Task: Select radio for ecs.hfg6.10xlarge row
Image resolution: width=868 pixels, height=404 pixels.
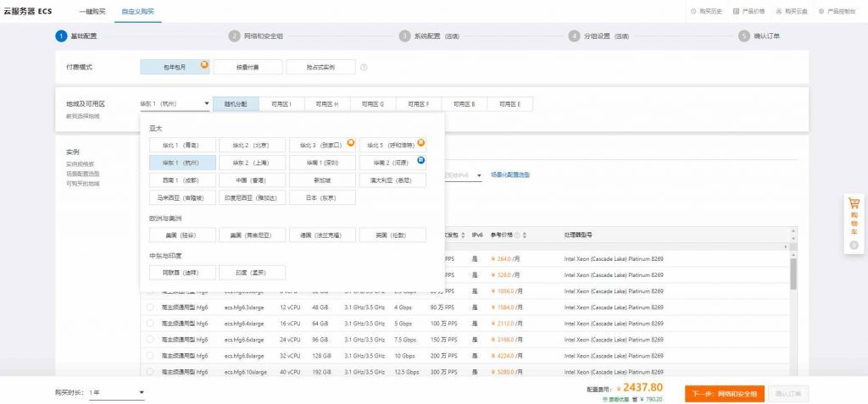Action: coord(150,372)
